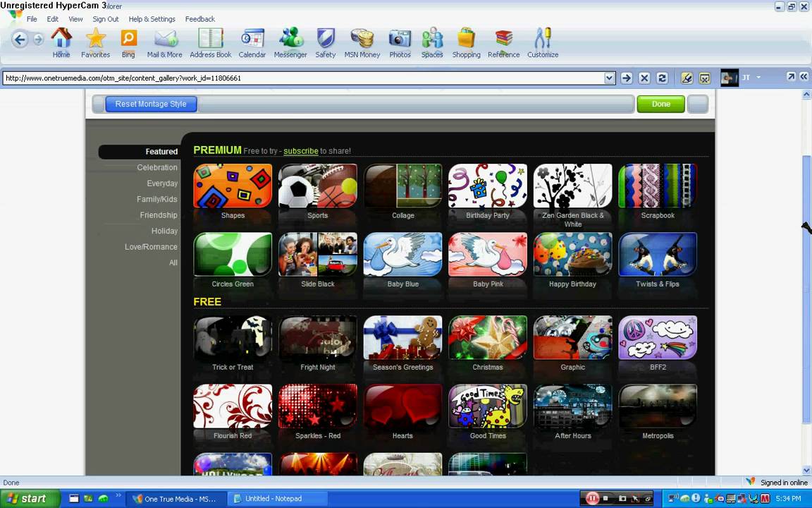Click the green Done button

pyautogui.click(x=660, y=104)
